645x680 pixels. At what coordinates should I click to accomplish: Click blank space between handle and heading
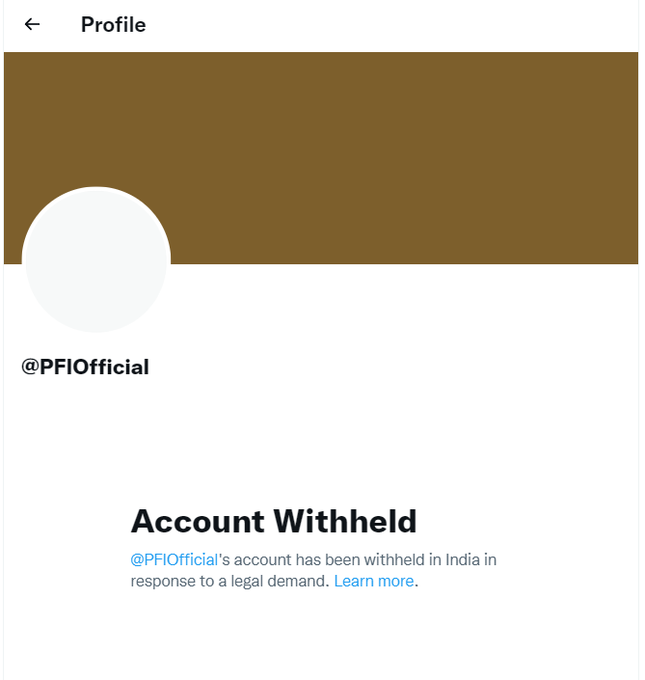coord(321,438)
